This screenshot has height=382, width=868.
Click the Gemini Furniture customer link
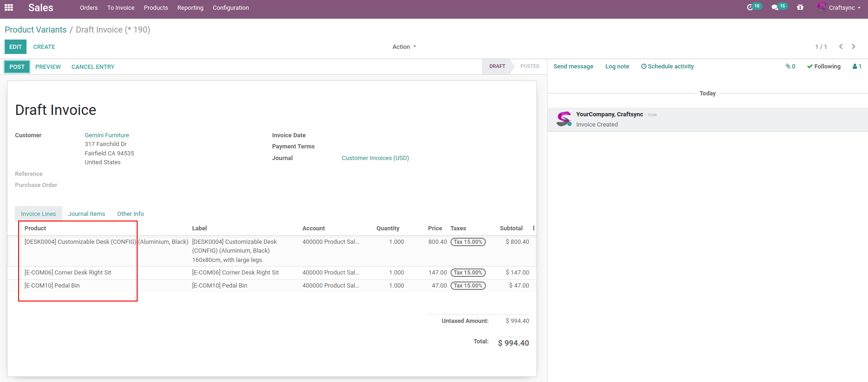point(107,135)
